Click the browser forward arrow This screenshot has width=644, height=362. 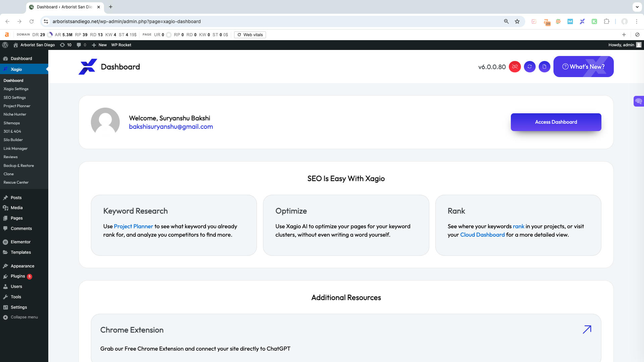coord(19,21)
